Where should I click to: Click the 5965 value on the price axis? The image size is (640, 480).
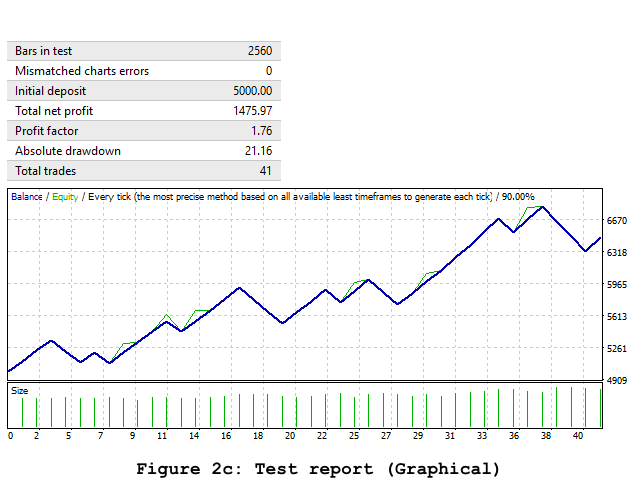617,284
